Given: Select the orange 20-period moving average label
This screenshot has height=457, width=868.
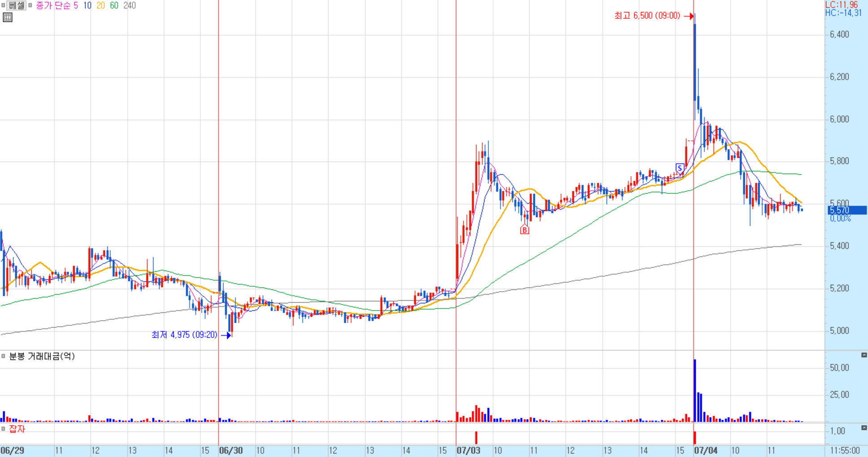Looking at the screenshot, I should click(x=100, y=5).
